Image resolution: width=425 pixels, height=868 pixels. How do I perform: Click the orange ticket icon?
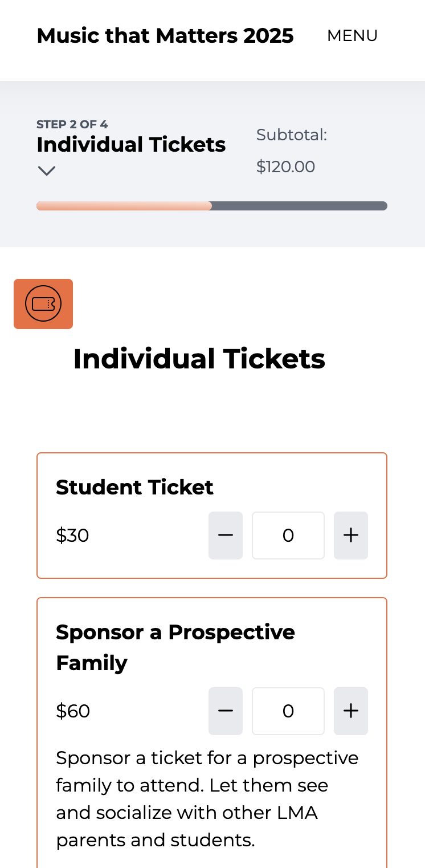[x=43, y=303]
